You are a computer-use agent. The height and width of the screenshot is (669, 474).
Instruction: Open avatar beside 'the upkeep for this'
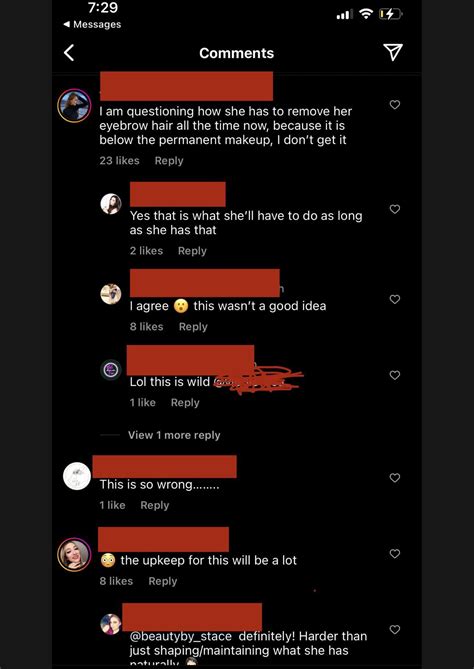tap(74, 554)
